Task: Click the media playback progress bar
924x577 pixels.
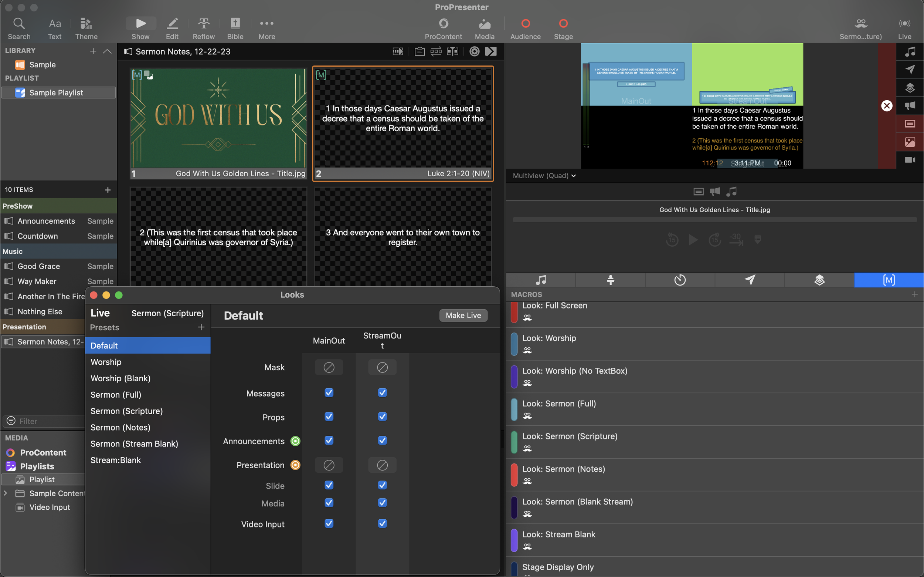Action: coord(714,220)
